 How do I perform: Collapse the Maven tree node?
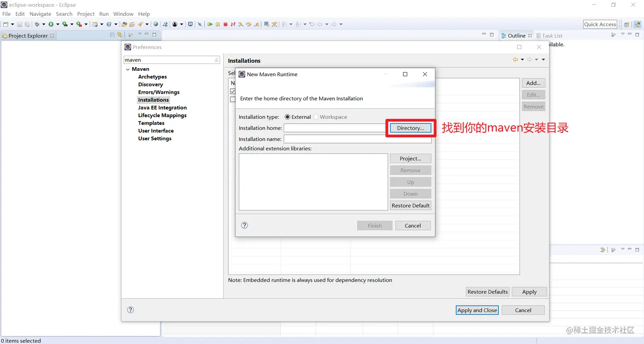coord(128,69)
